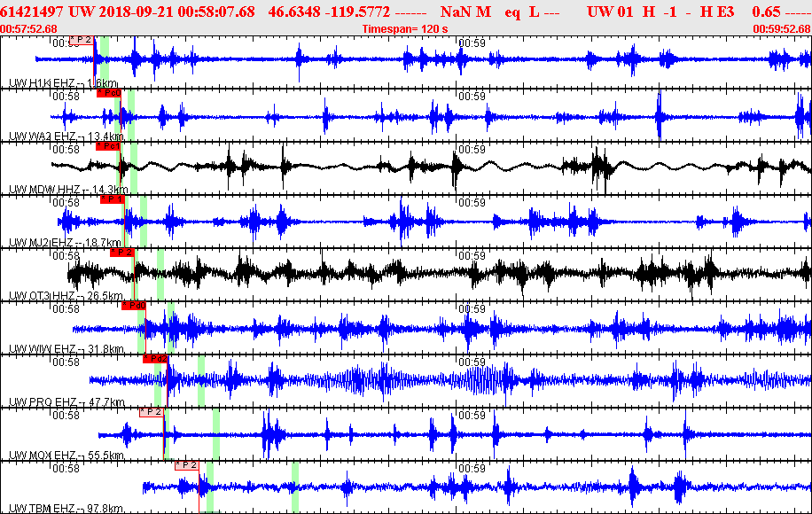812x514 pixels.
Task: Click the station label UW MJ2 EHZ -- 18.7km
Action: point(66,242)
